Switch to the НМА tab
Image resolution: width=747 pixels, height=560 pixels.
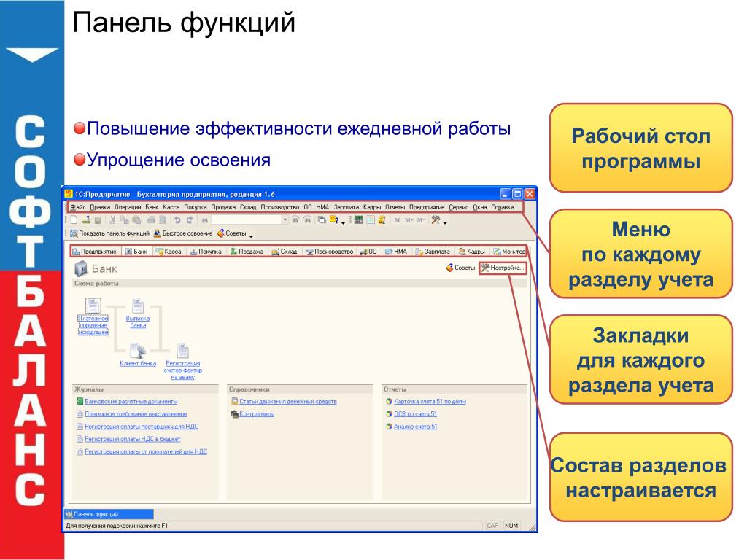point(395,252)
